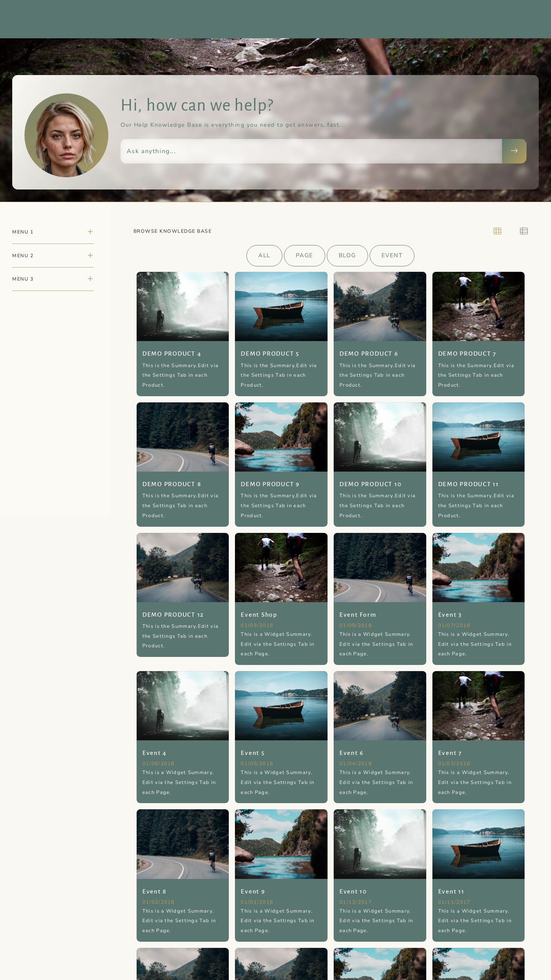551x980 pixels.
Task: Expand Menu 3 plus icon
Action: (x=90, y=279)
